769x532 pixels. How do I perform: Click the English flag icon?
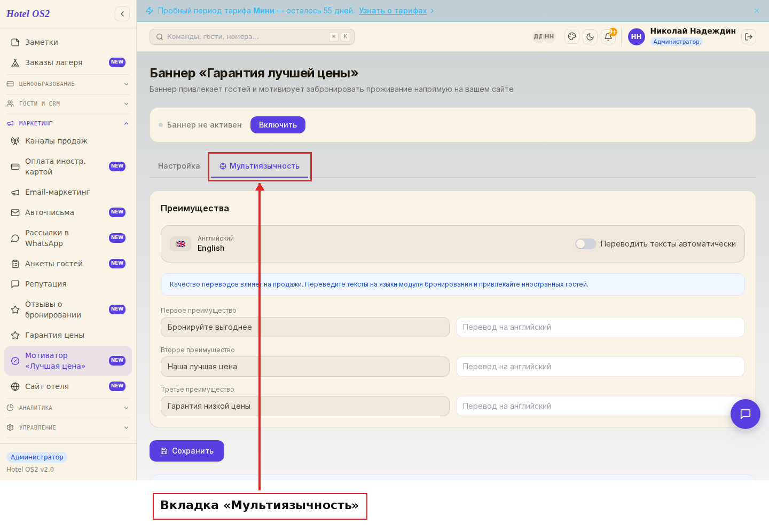point(181,244)
